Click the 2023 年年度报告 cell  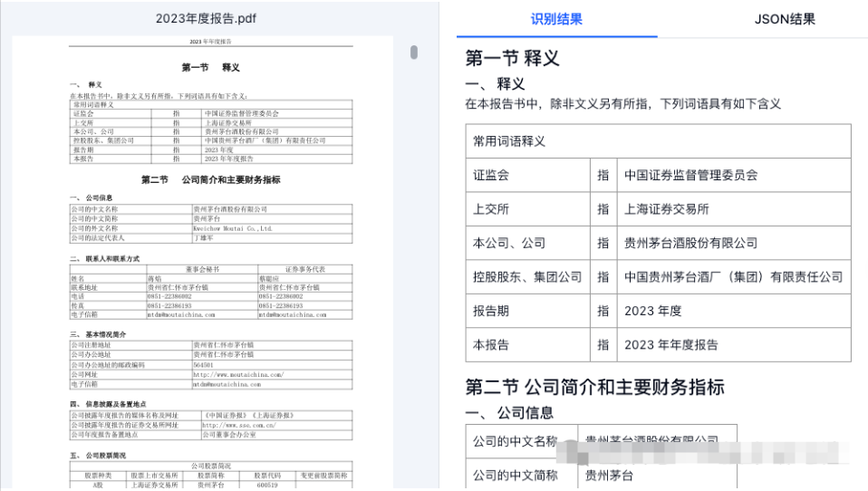click(734, 345)
